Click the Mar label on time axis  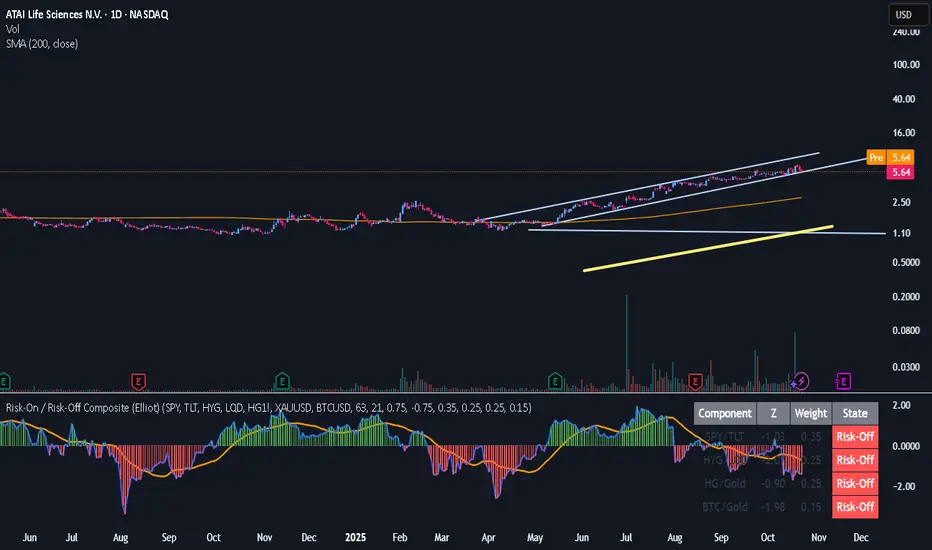[x=442, y=538]
